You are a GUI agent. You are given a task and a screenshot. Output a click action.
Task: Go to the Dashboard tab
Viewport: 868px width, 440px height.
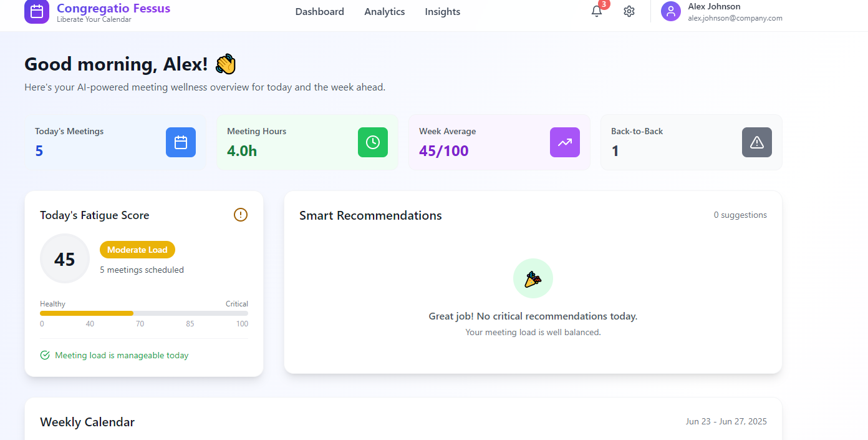(320, 12)
